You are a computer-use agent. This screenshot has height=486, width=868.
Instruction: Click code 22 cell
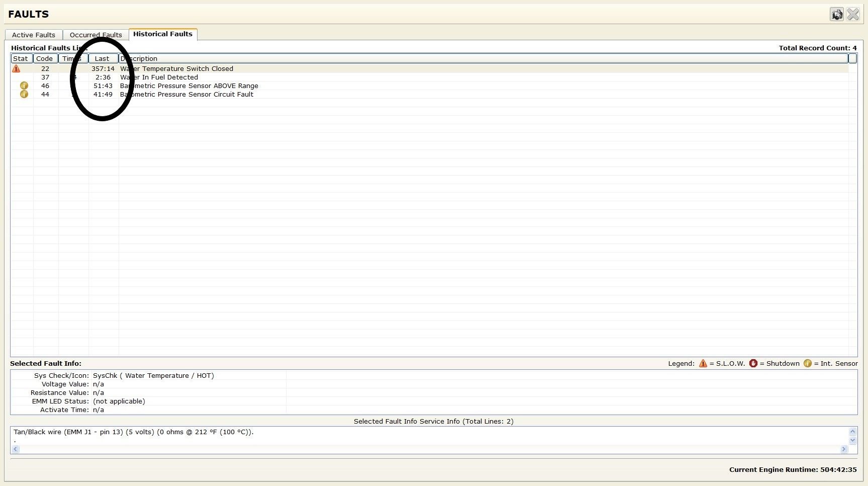point(45,68)
